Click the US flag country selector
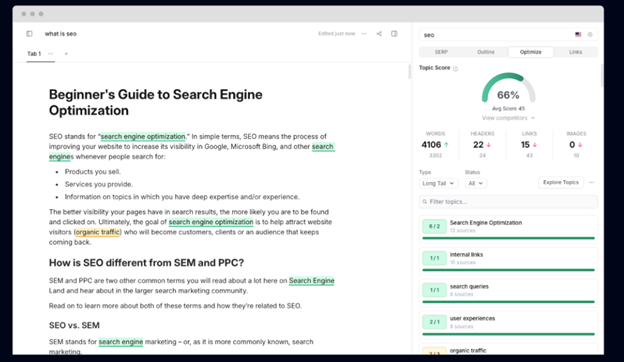 (578, 35)
